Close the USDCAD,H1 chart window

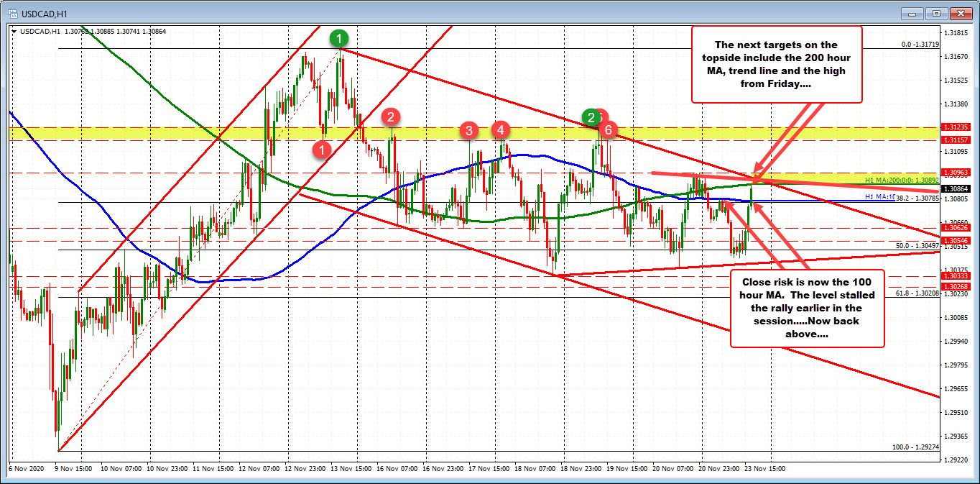pyautogui.click(x=960, y=13)
